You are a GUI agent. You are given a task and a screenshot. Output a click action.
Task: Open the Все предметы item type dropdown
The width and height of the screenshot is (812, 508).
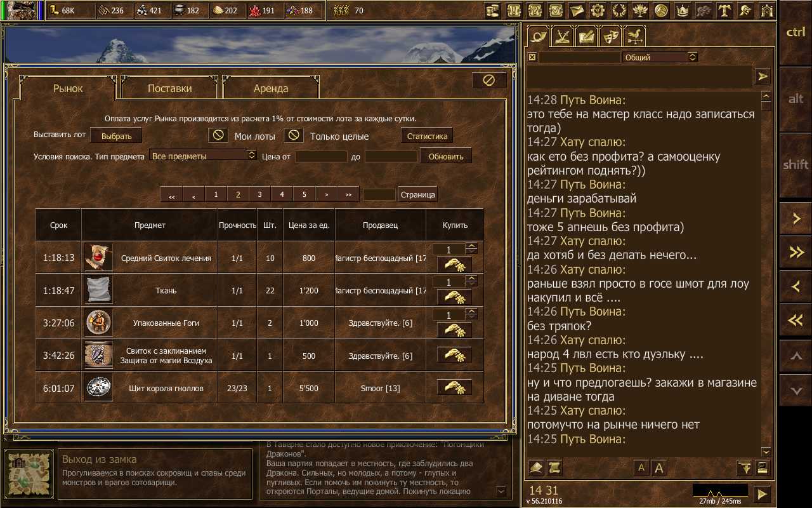202,155
